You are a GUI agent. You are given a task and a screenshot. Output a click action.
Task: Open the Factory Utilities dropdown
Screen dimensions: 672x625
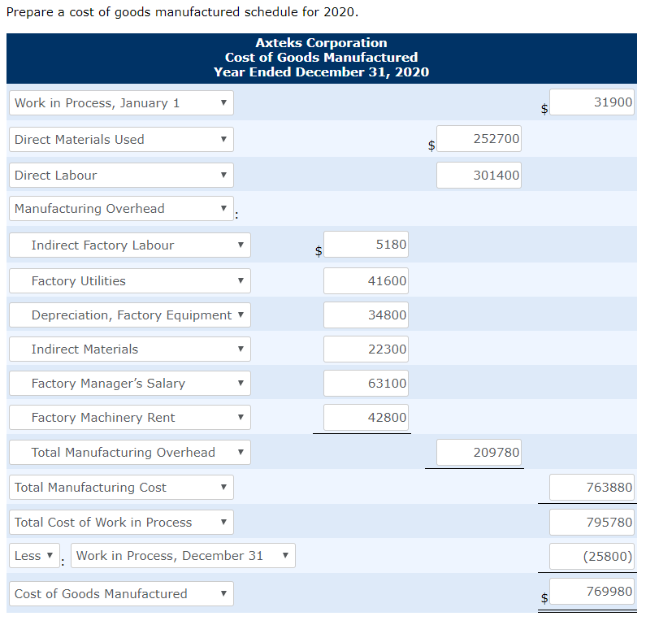click(x=128, y=280)
